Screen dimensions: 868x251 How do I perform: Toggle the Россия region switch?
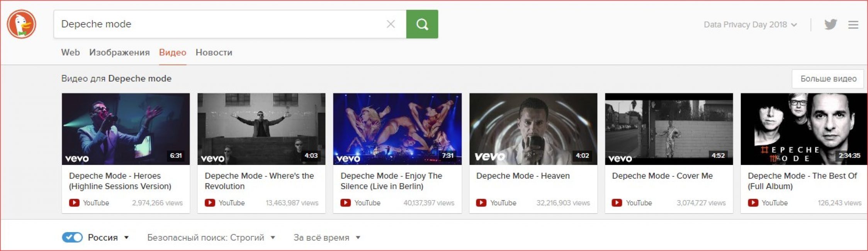click(x=72, y=237)
